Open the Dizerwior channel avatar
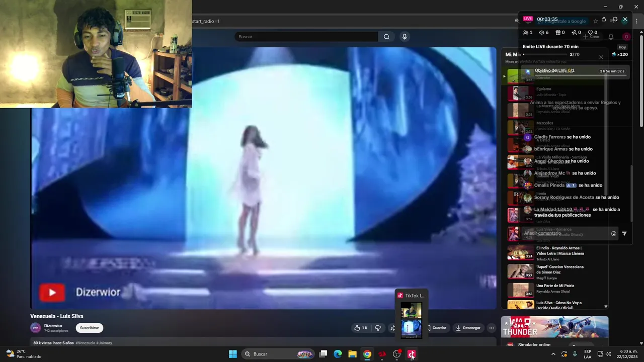 click(35, 328)
